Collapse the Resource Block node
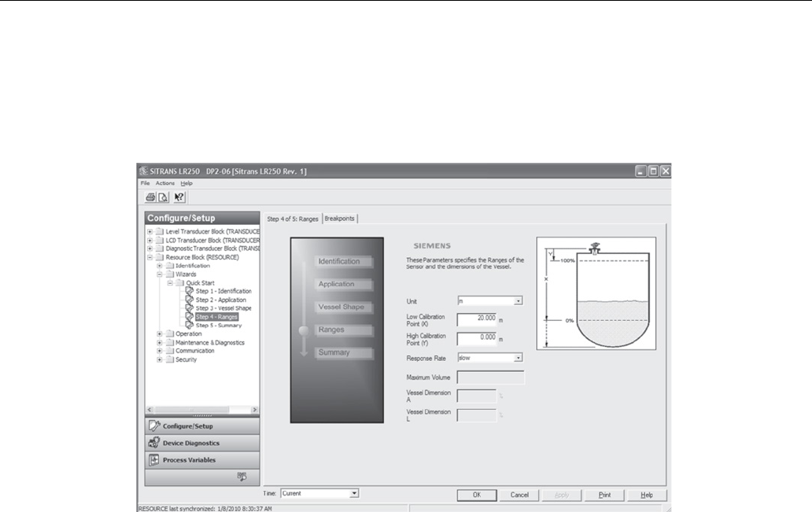The height and width of the screenshot is (512, 812). (x=149, y=257)
